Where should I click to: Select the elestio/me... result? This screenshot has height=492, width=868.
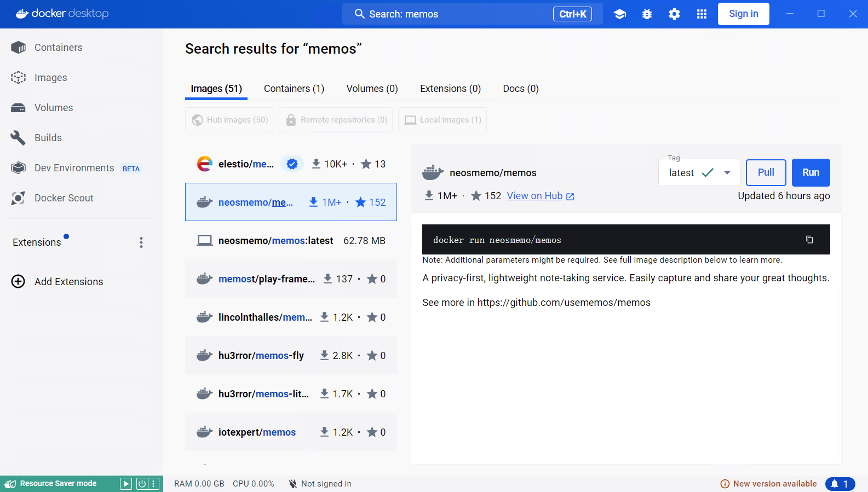[291, 164]
